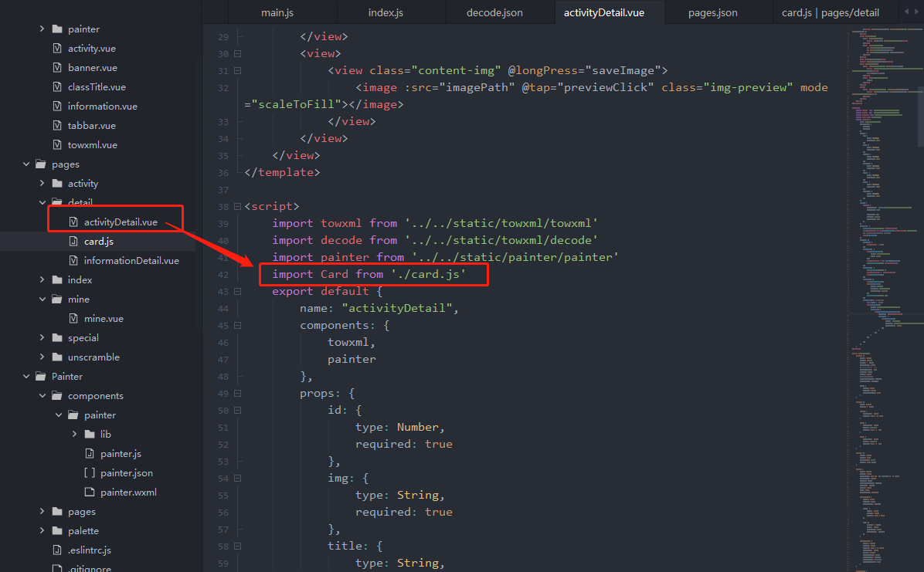
Task: Open banner.vue file icon
Action: pos(57,68)
